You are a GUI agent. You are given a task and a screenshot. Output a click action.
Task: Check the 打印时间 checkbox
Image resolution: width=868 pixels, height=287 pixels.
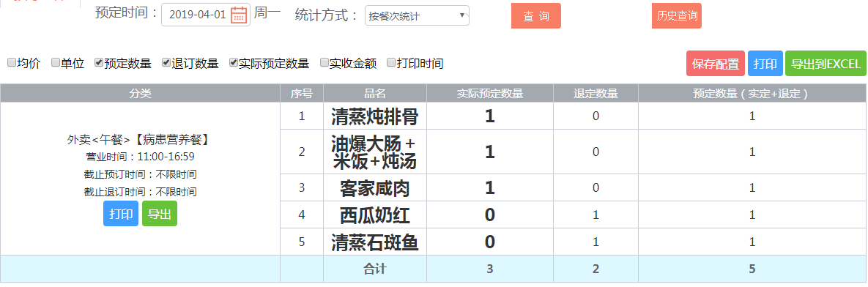tap(391, 63)
